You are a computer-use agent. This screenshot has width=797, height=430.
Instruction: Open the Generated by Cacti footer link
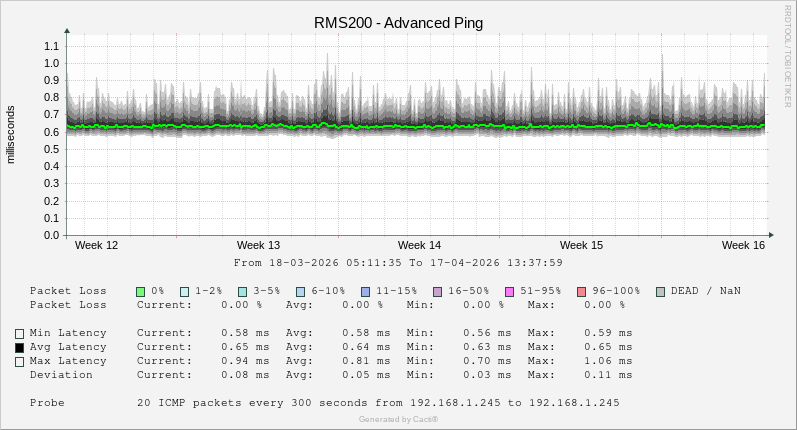[x=398, y=419]
